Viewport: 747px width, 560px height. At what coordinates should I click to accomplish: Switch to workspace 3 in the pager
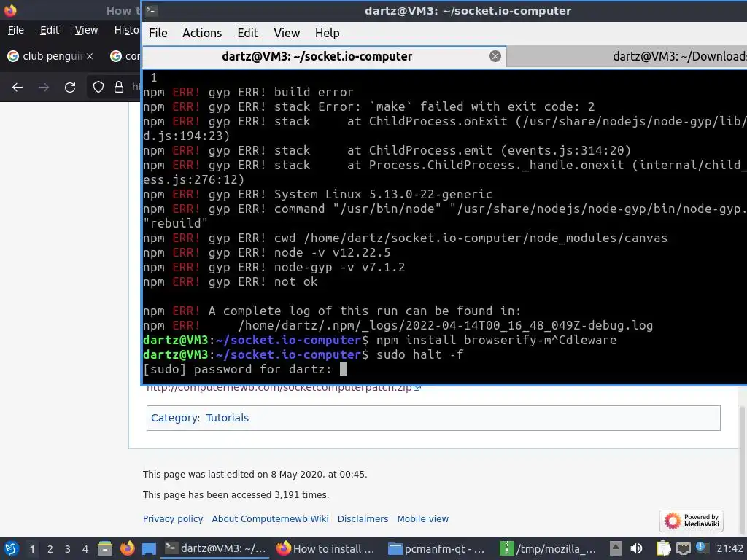(x=68, y=549)
